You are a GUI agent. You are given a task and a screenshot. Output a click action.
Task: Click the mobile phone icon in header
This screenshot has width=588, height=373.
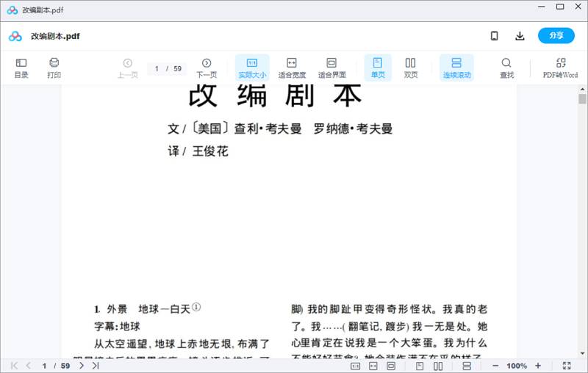[495, 36]
